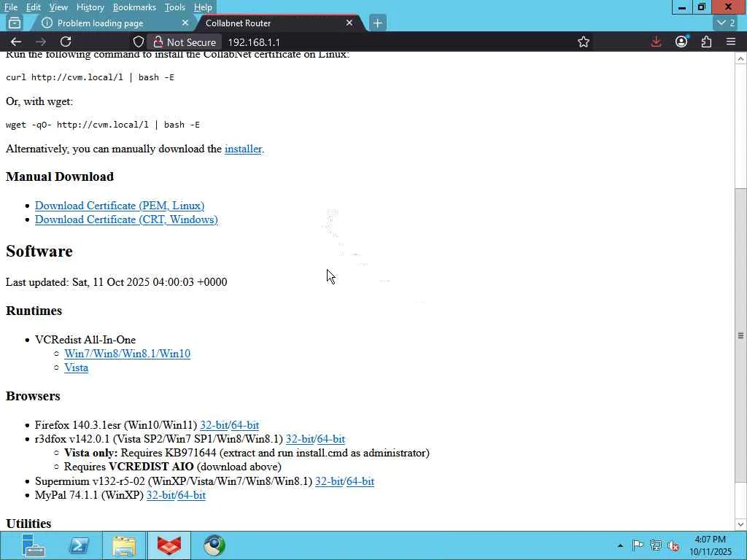Go back using the back arrow
The height and width of the screenshot is (560, 747).
pyautogui.click(x=16, y=42)
